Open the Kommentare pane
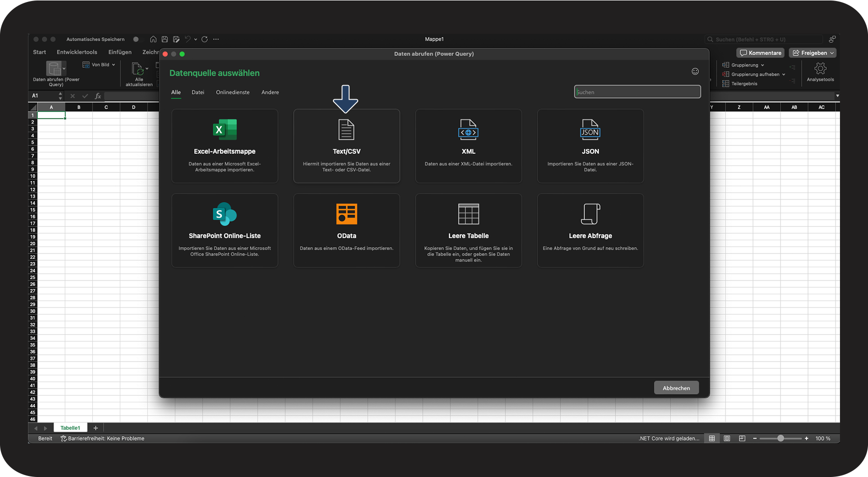This screenshot has width=868, height=477. point(760,53)
